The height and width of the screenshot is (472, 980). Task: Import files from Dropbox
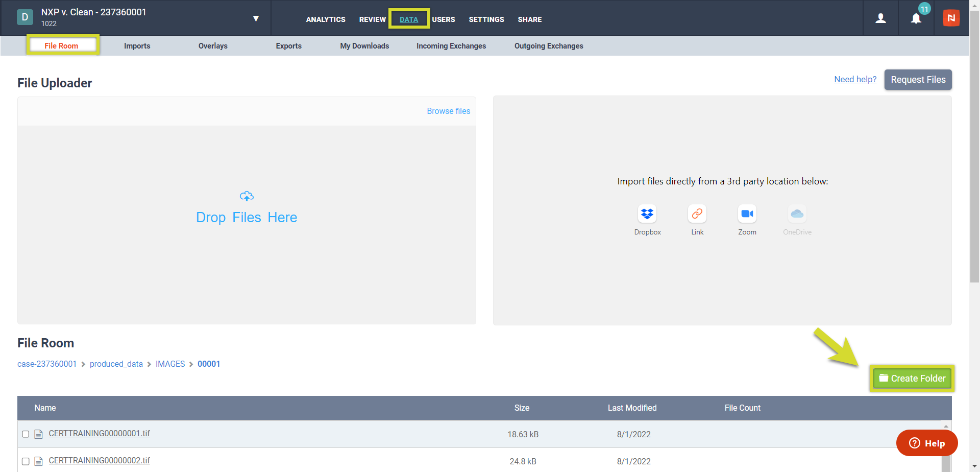647,214
